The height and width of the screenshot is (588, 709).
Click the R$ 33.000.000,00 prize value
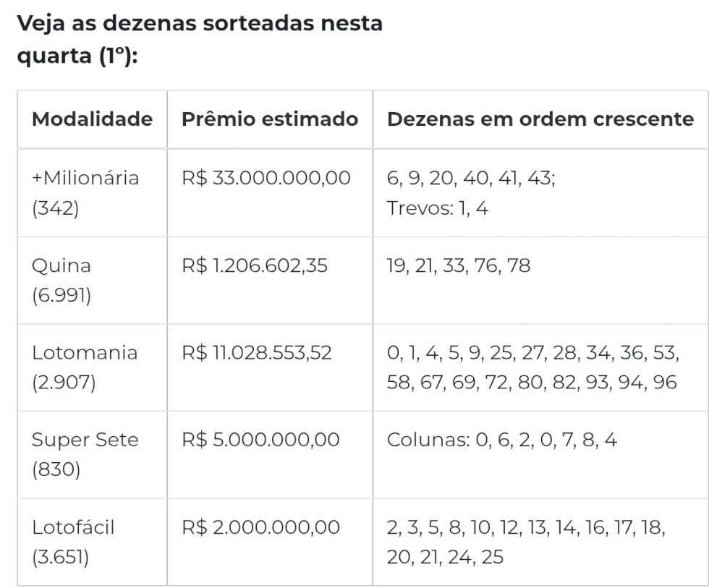tap(266, 178)
